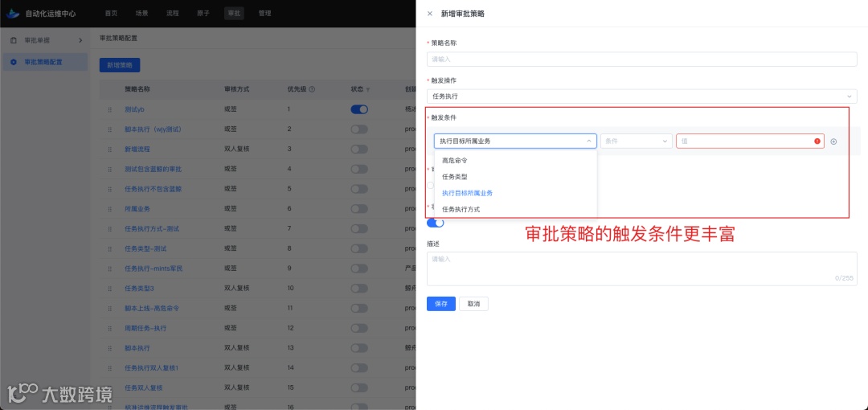Enable the 所属业务 status switch

(x=359, y=209)
